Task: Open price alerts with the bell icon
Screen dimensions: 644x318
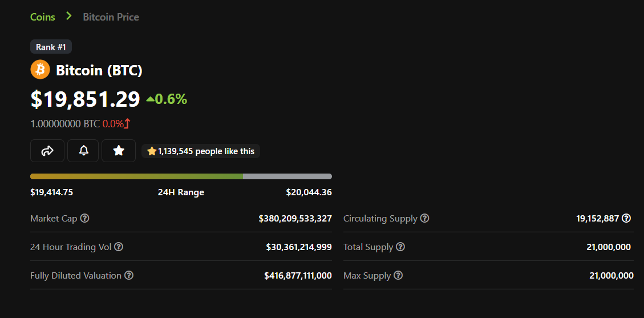Action: (83, 151)
